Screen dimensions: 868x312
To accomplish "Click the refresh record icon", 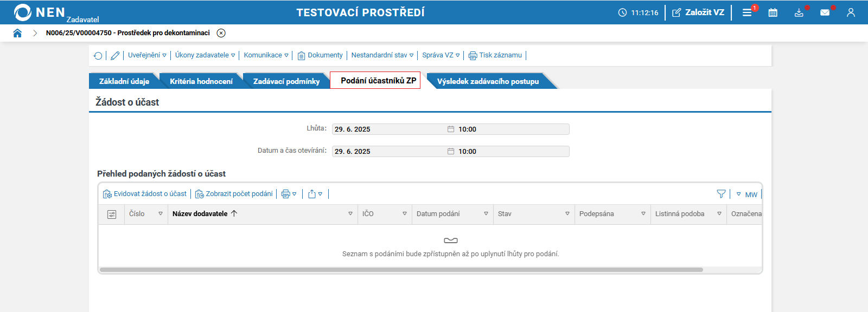I will (98, 55).
